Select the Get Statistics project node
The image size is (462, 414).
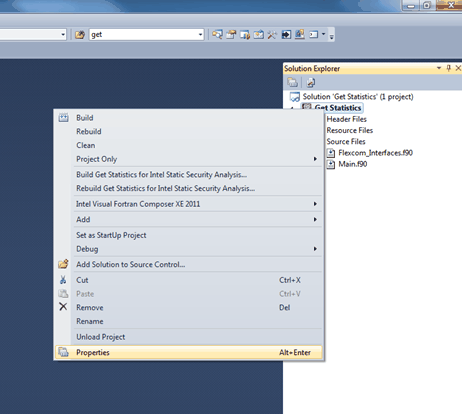(338, 108)
